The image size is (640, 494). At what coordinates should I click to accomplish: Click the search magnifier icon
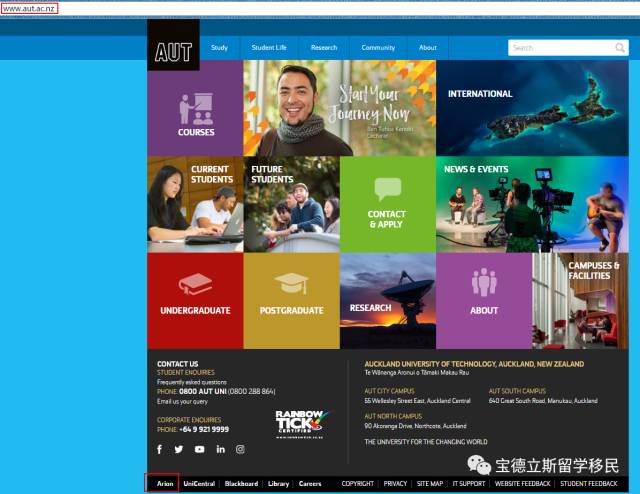620,48
